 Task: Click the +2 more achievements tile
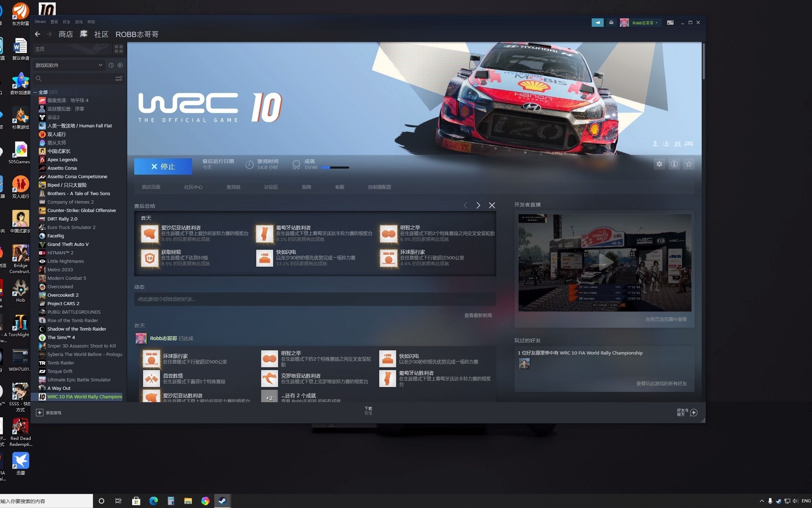[269, 397]
